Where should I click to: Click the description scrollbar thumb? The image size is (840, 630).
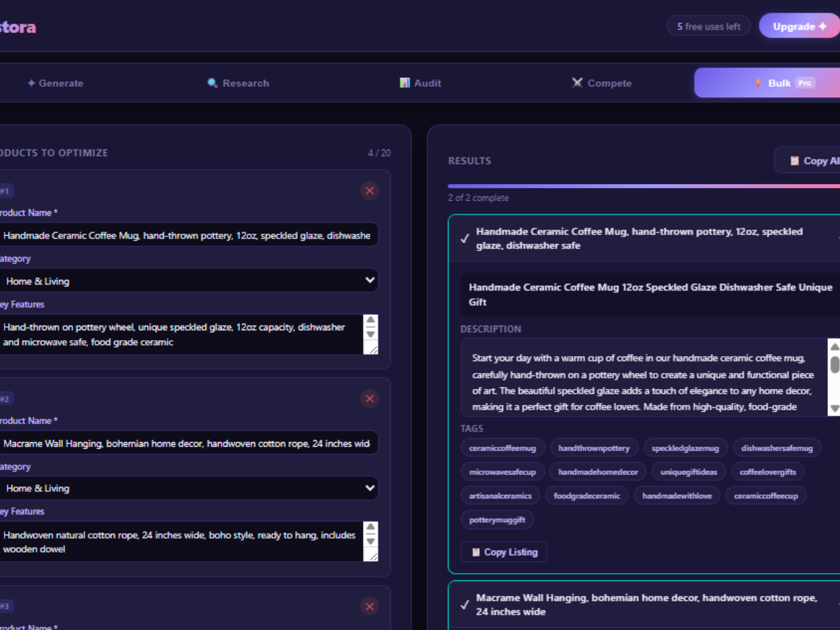(x=835, y=364)
